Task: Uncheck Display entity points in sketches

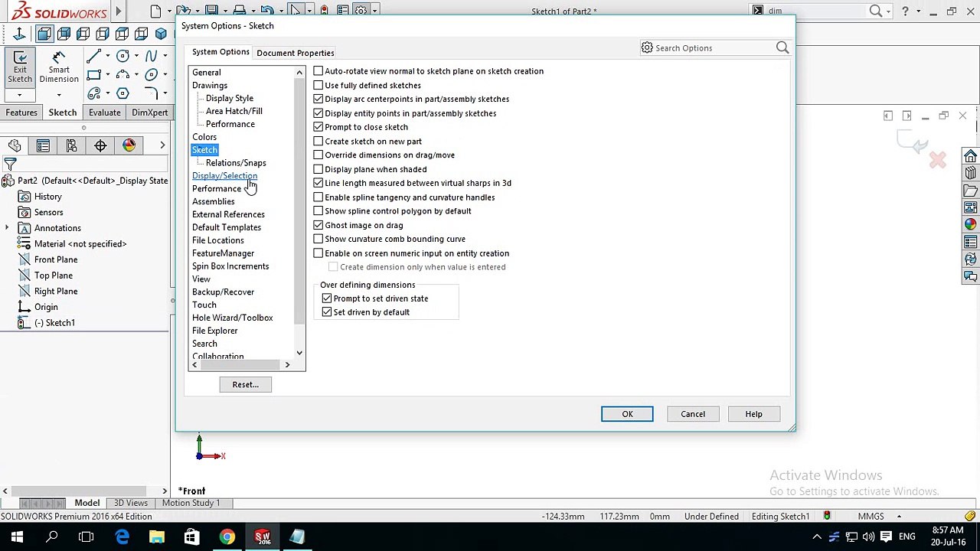Action: (318, 113)
